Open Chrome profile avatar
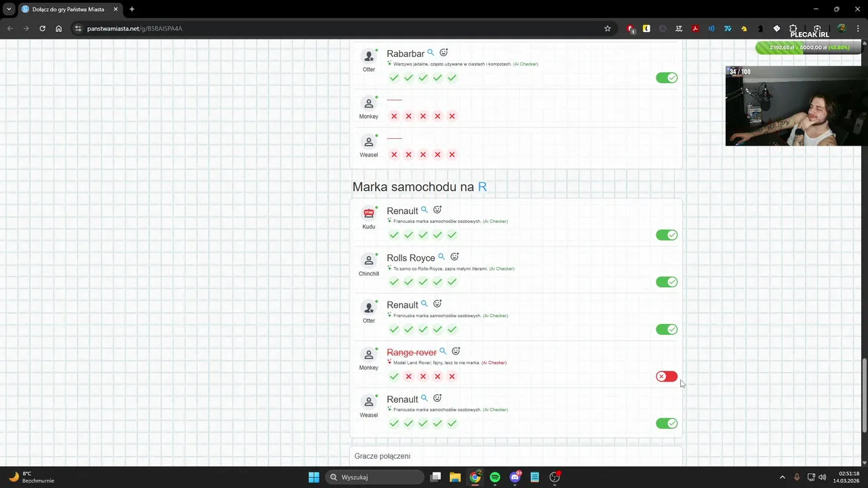The height and width of the screenshot is (488, 868). (842, 28)
